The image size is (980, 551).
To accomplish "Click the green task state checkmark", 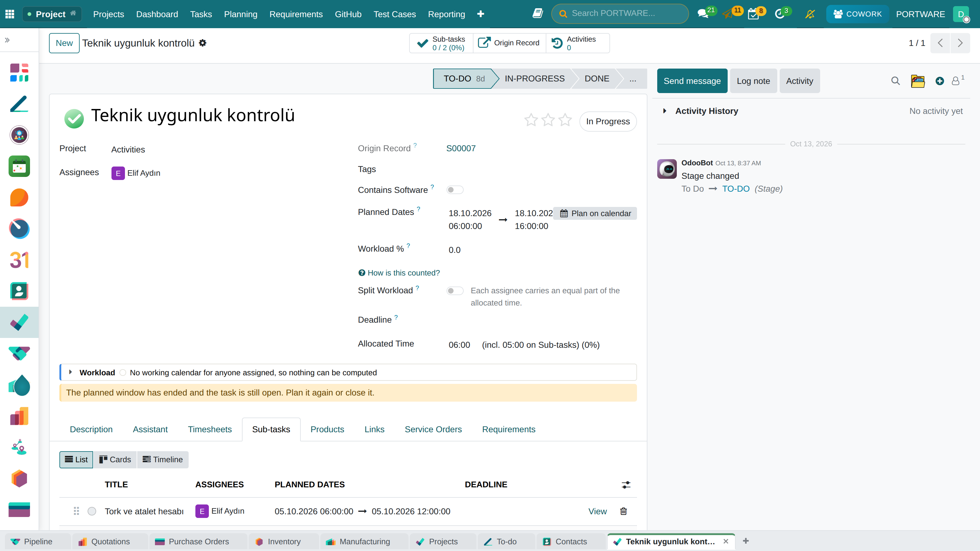I will pyautogui.click(x=74, y=119).
